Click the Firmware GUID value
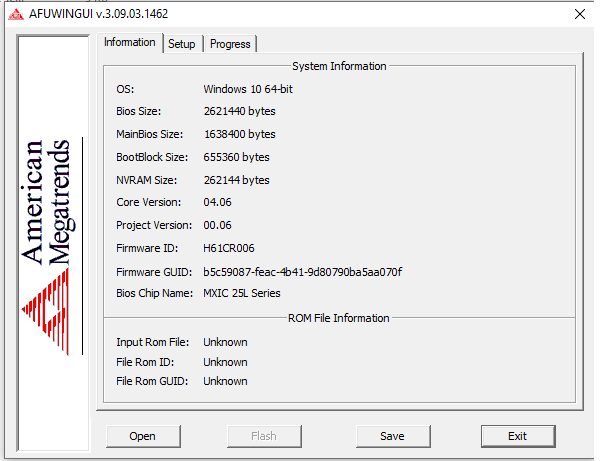The image size is (606, 461). 303,272
